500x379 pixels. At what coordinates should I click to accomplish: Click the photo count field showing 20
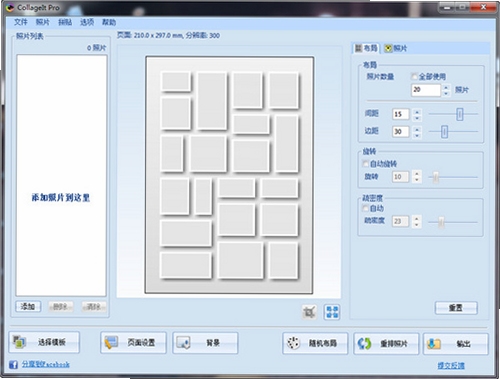pos(426,90)
